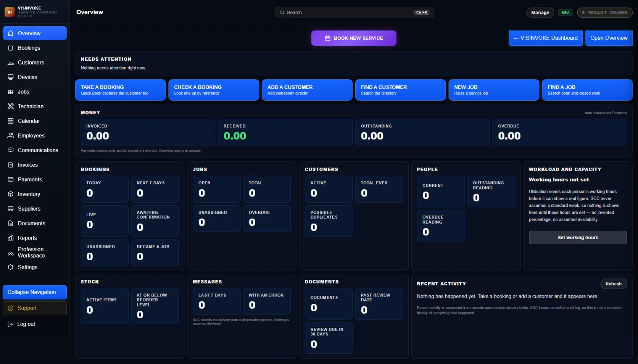Image resolution: width=638 pixels, height=364 pixels.
Task: Click the Bookings sidebar icon
Action: pyautogui.click(x=11, y=48)
